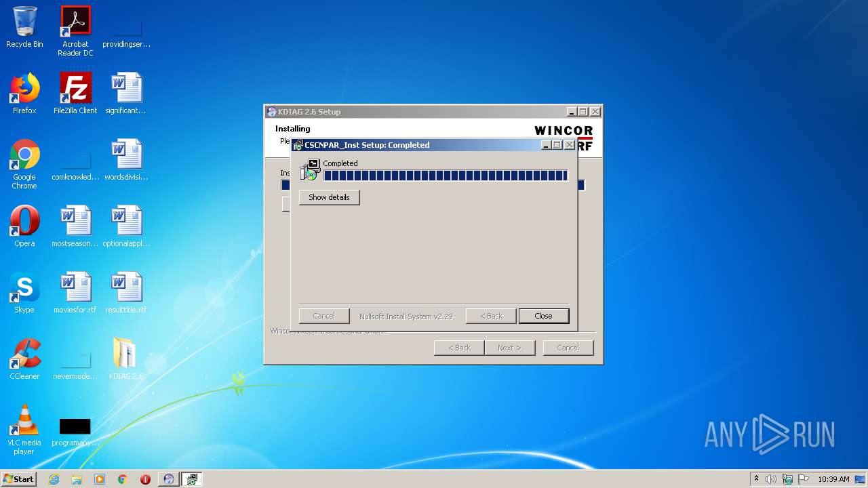Viewport: 868px width, 488px height.
Task: Open the volume speaker tray icon
Action: coord(771,479)
